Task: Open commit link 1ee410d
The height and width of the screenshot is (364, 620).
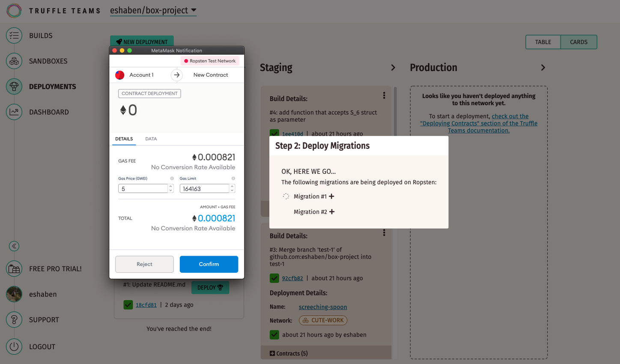Action: click(292, 134)
